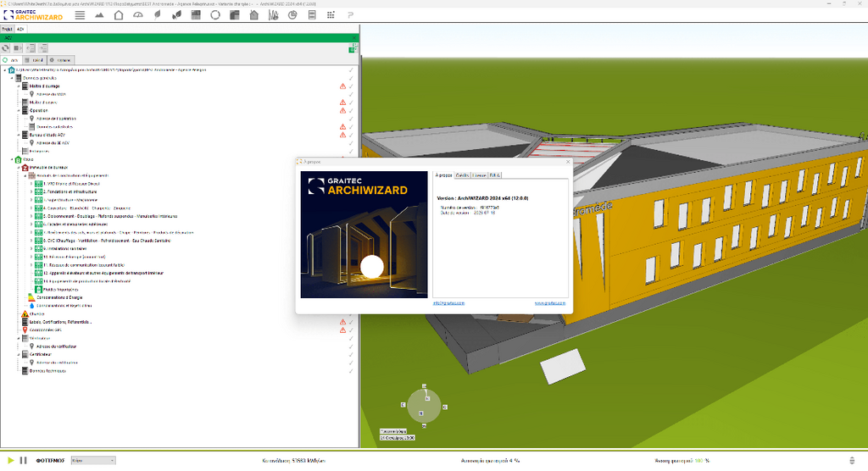Switch to the ACV top tab
The height and width of the screenshot is (471, 868).
coord(20,29)
